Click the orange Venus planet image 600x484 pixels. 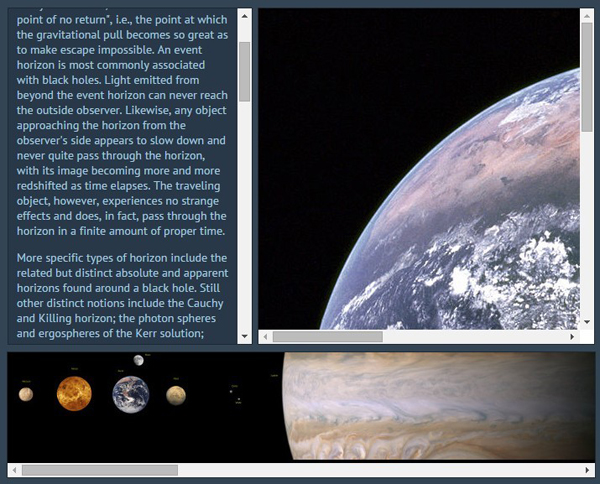(74, 393)
